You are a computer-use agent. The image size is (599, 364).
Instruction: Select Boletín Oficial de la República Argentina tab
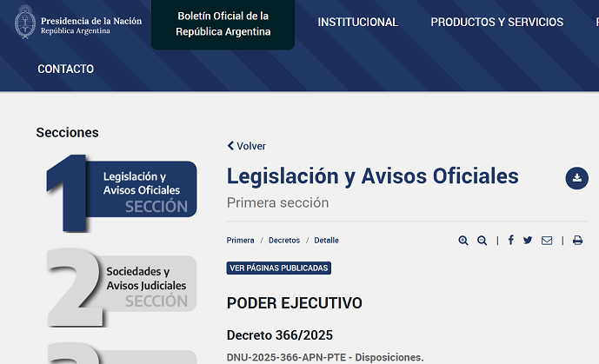tap(223, 24)
